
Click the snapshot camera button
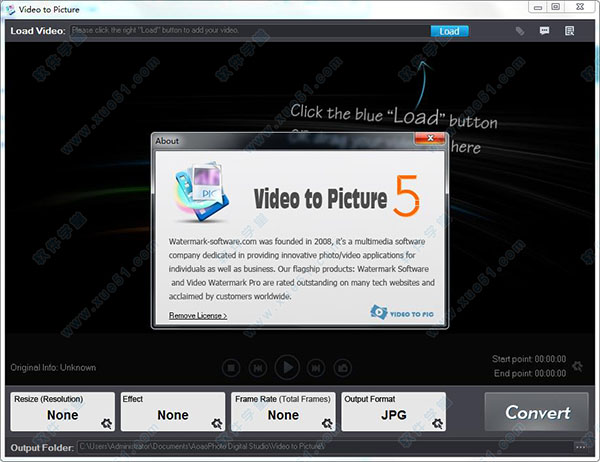[342, 368]
